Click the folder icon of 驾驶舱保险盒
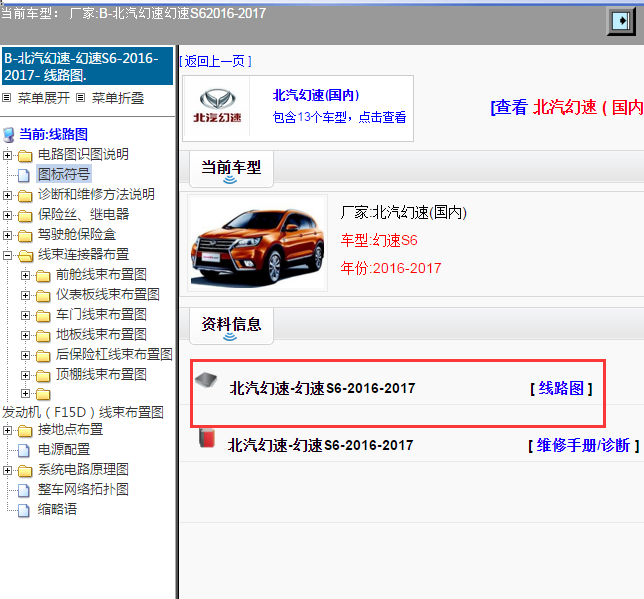 click(x=25, y=235)
